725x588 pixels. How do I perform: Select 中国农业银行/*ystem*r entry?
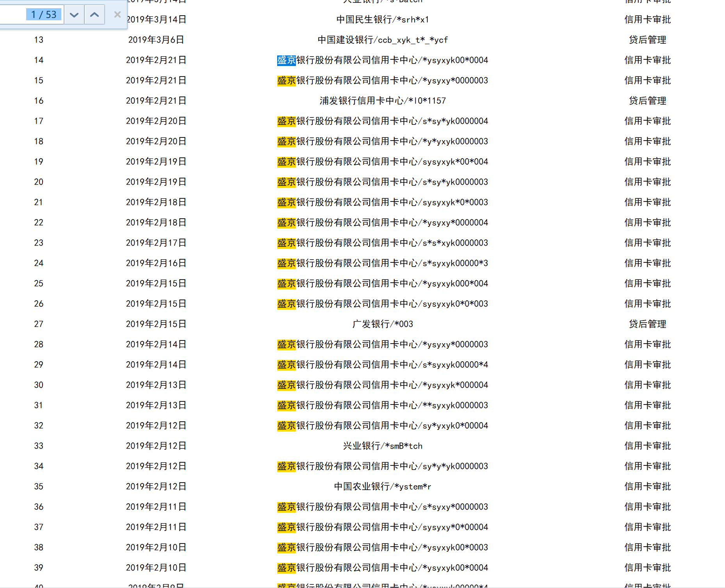click(383, 486)
